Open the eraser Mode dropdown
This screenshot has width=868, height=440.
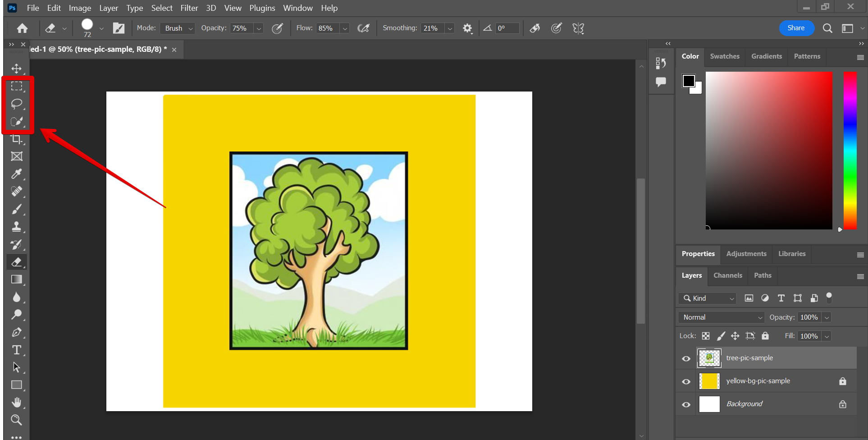click(178, 28)
